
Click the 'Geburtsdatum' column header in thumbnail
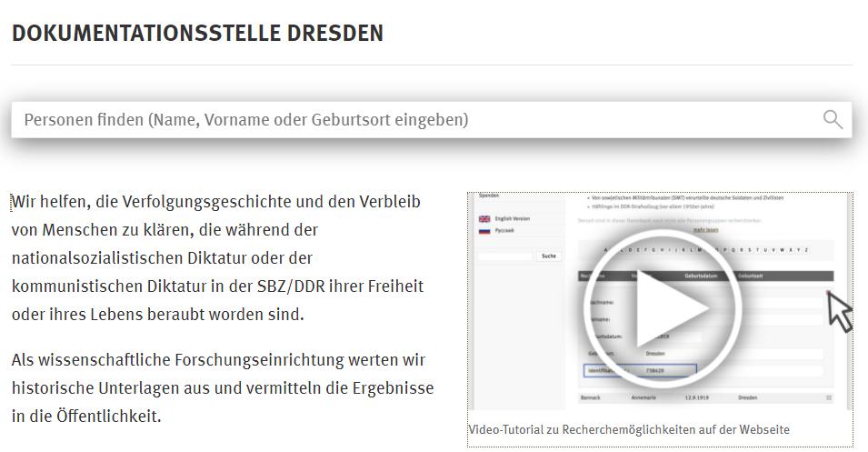(702, 276)
